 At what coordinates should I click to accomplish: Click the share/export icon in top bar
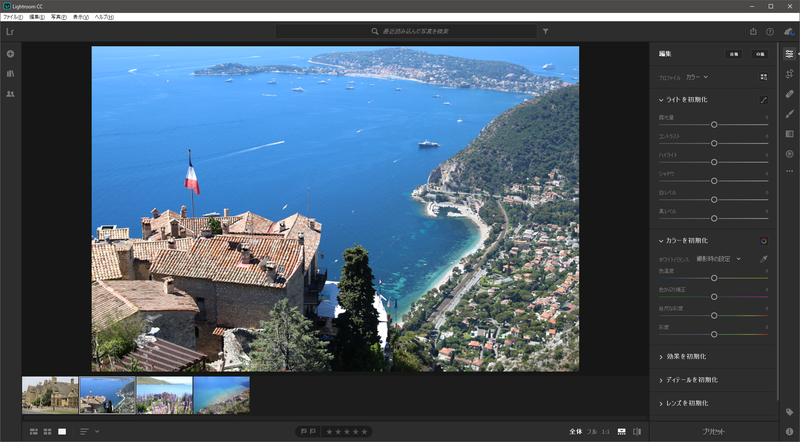tap(753, 32)
